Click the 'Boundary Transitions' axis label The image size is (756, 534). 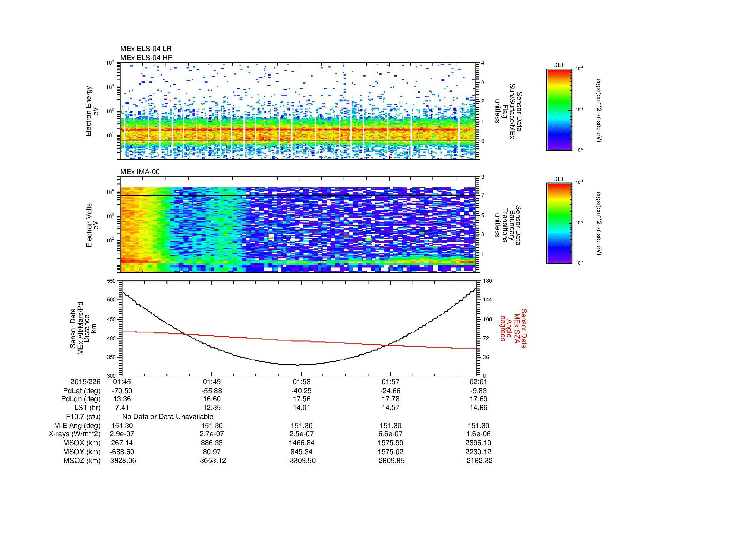point(509,225)
